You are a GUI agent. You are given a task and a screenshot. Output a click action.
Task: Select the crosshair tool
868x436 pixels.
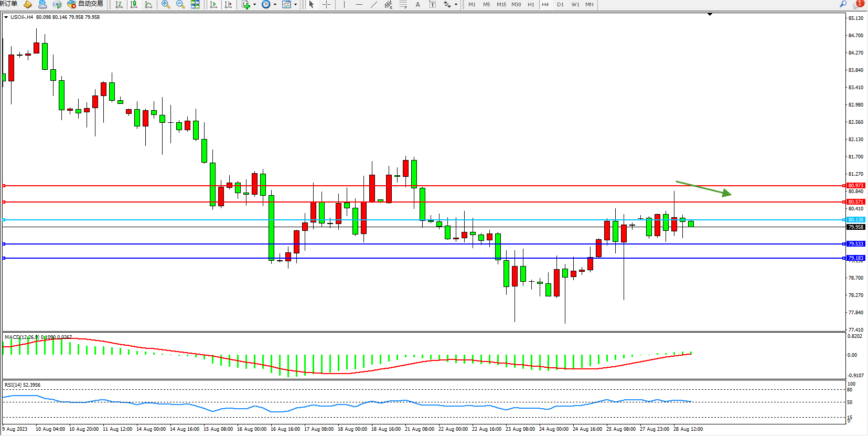(x=326, y=5)
